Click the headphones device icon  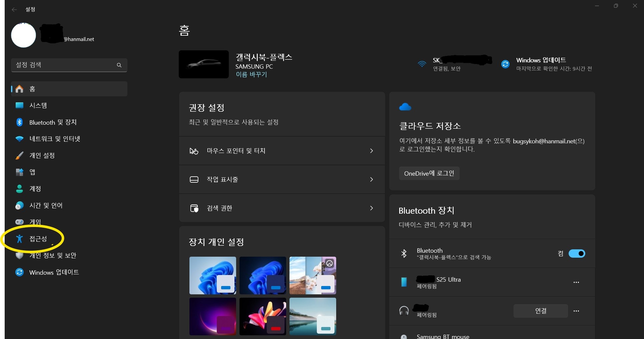(404, 311)
